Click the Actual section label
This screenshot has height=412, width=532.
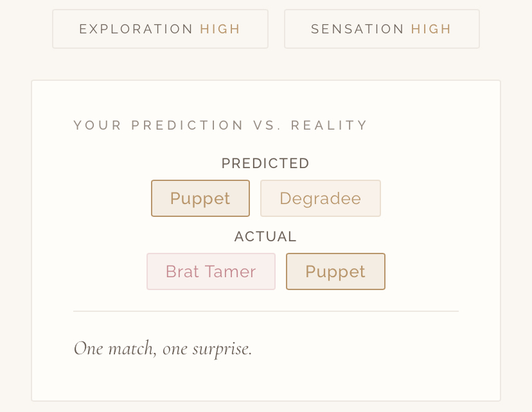[x=265, y=237]
